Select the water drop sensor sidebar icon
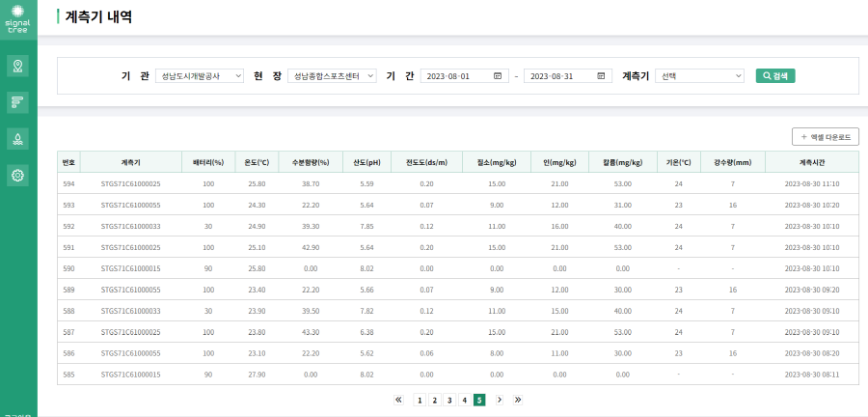 pos(17,139)
